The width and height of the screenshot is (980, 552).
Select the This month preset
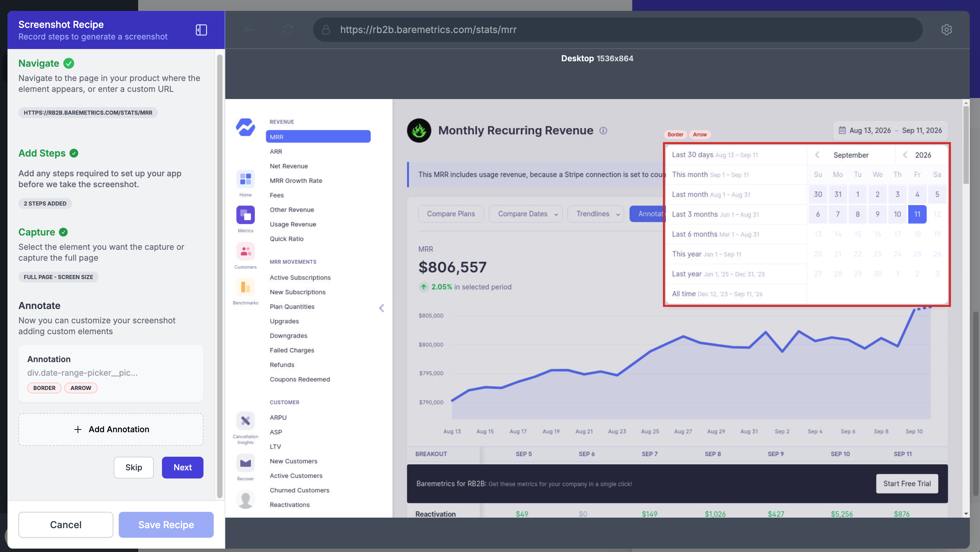[x=736, y=175]
